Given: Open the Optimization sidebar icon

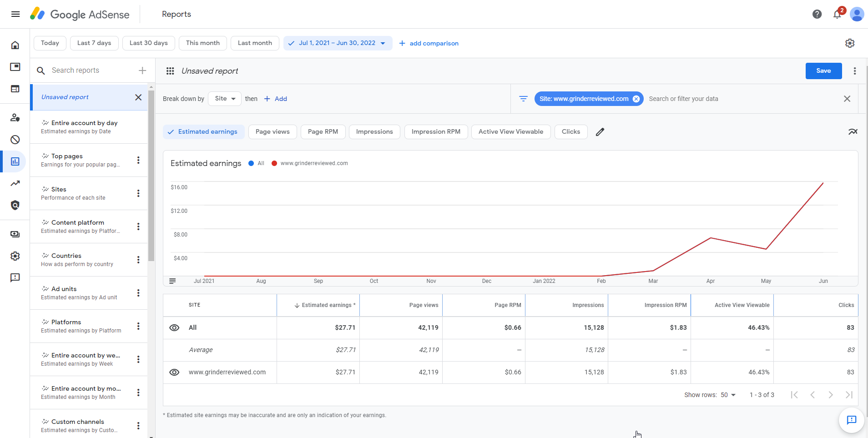Looking at the screenshot, I should 15,183.
